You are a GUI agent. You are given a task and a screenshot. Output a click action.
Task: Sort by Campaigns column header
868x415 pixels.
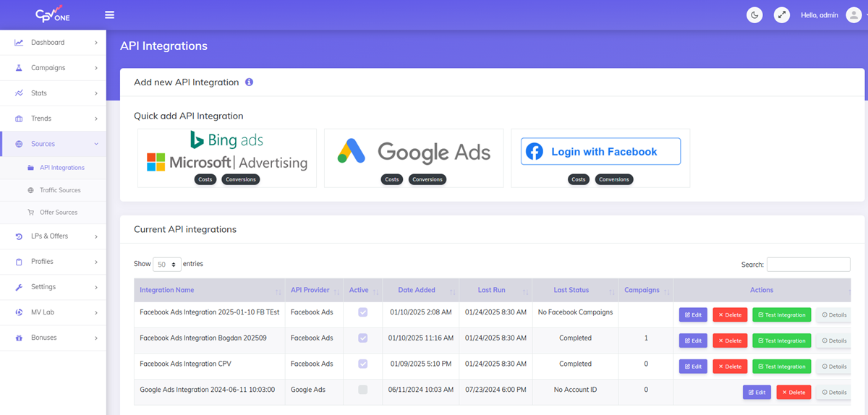pyautogui.click(x=646, y=290)
